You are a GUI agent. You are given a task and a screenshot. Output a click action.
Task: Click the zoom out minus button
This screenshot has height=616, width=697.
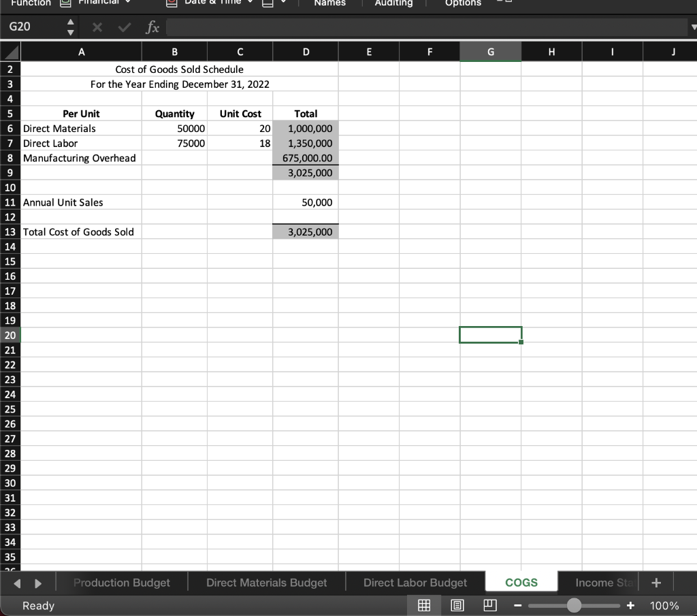[517, 605]
